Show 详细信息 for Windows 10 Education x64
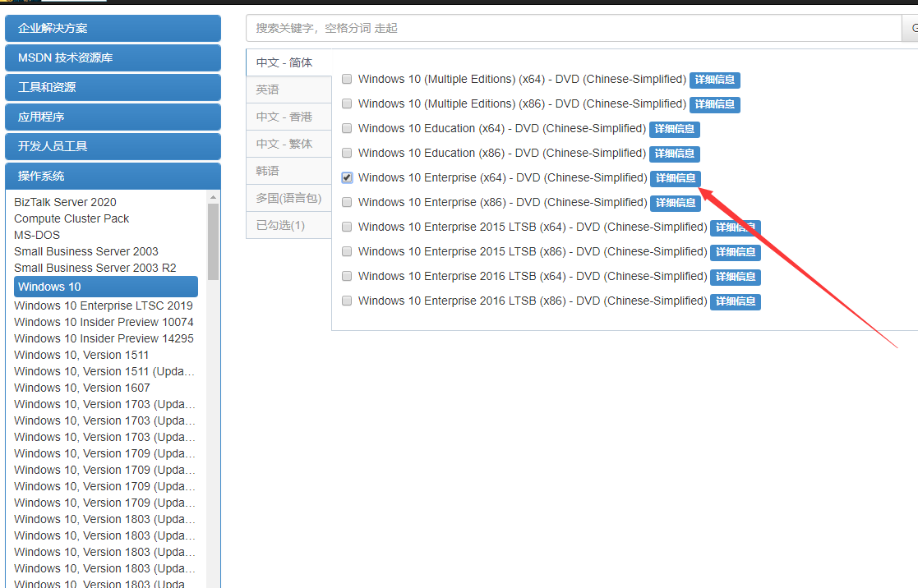 (674, 130)
